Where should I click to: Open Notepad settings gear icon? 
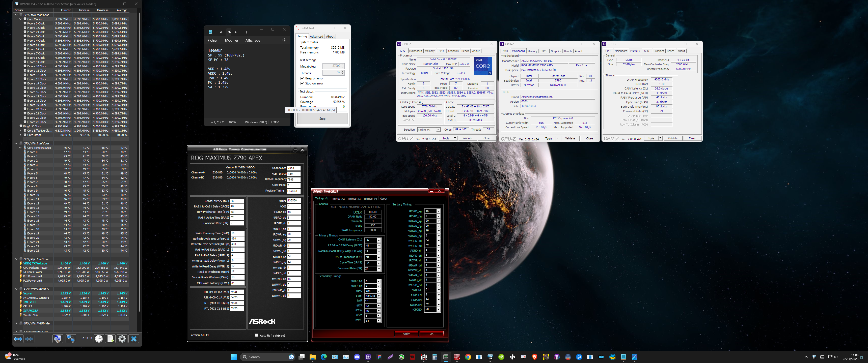[x=284, y=40]
